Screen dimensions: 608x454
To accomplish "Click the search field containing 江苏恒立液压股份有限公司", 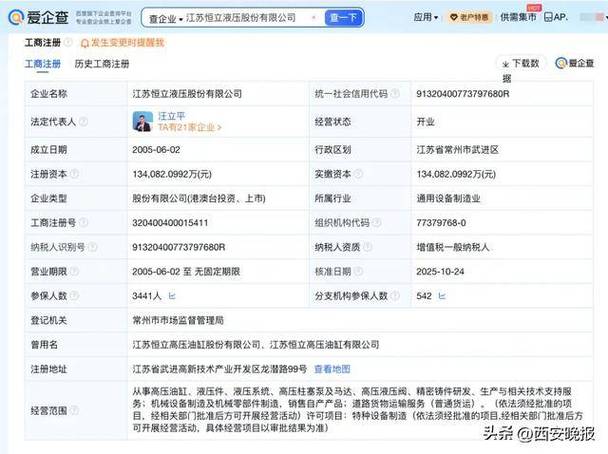I will click(x=241, y=18).
